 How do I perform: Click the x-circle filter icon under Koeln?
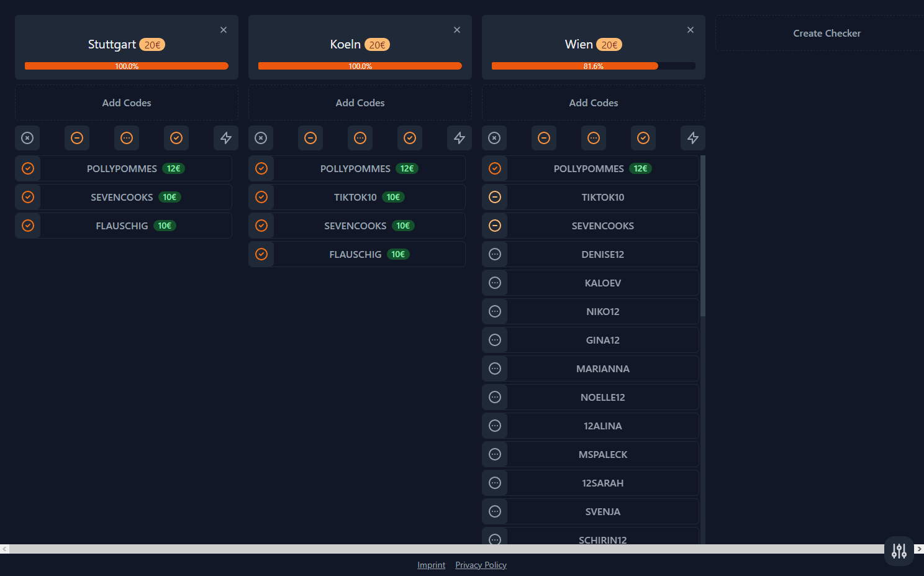(x=261, y=138)
